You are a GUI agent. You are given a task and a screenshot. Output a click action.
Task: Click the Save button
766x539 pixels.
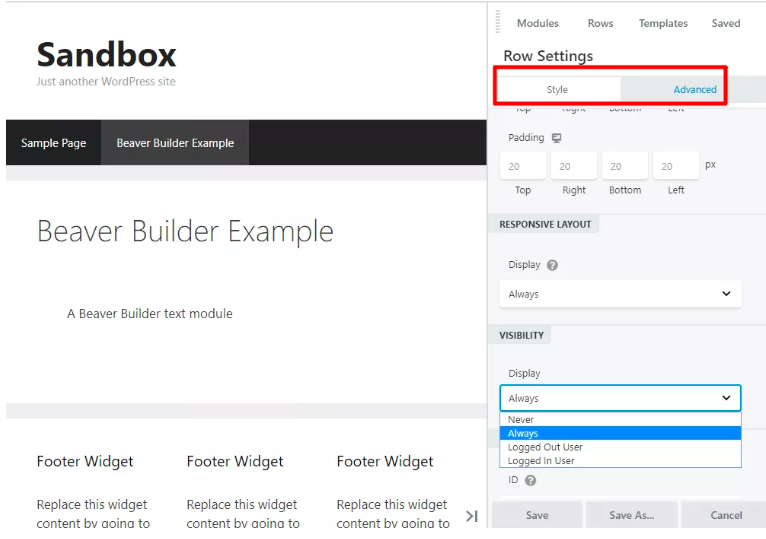pos(537,515)
